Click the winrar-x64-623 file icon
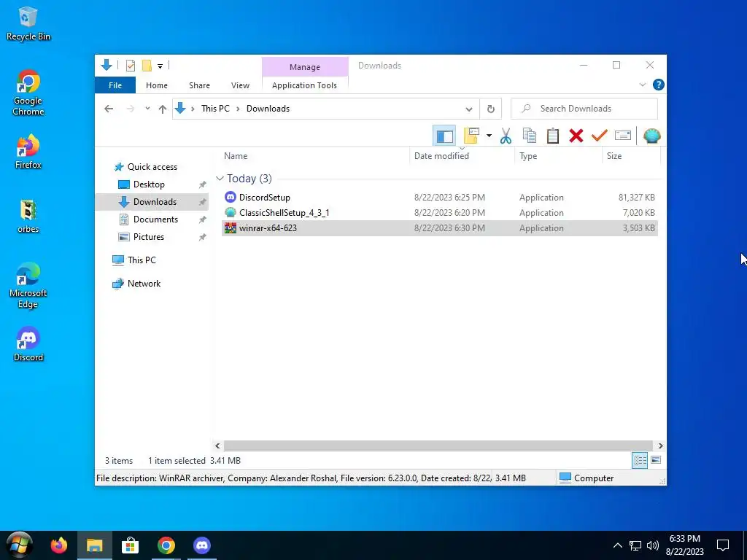The height and width of the screenshot is (560, 747). pos(230,227)
